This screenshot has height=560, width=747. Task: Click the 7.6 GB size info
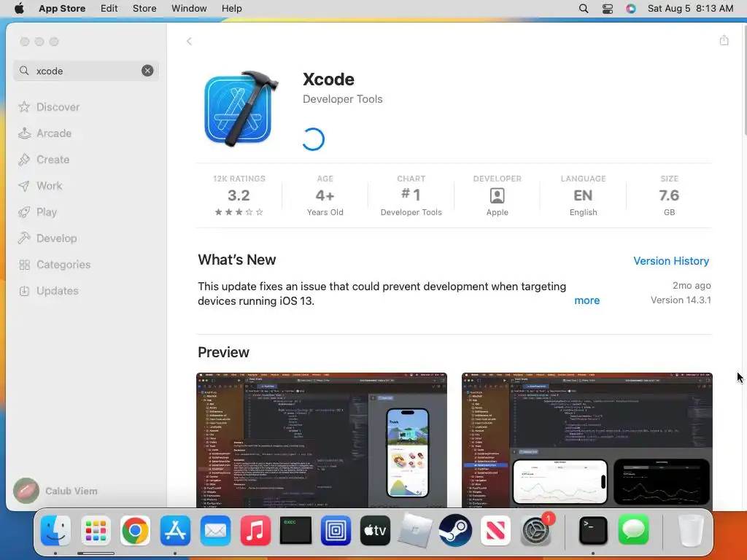(x=669, y=197)
